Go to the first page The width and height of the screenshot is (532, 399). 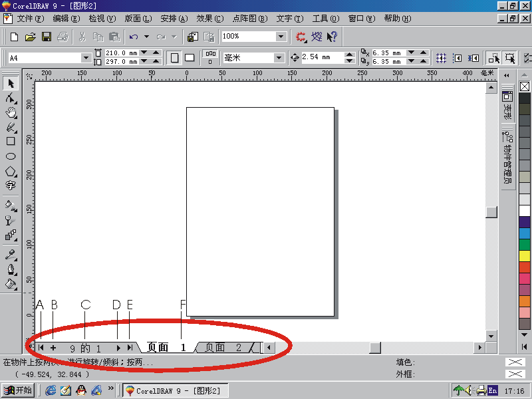[41, 347]
